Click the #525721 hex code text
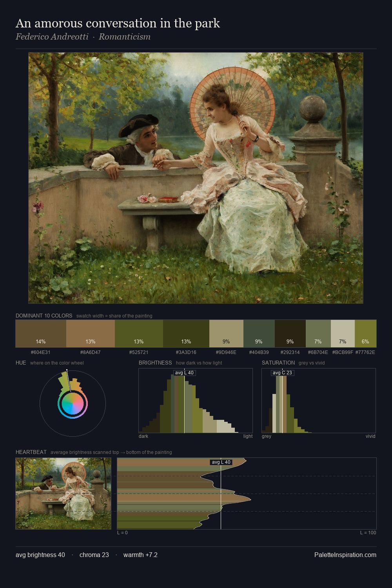The width and height of the screenshot is (392, 588). point(139,352)
